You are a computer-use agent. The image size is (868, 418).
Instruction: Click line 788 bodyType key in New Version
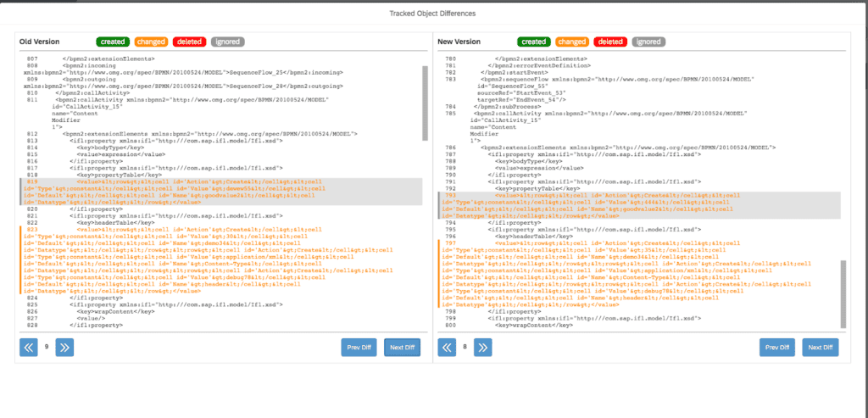530,161
